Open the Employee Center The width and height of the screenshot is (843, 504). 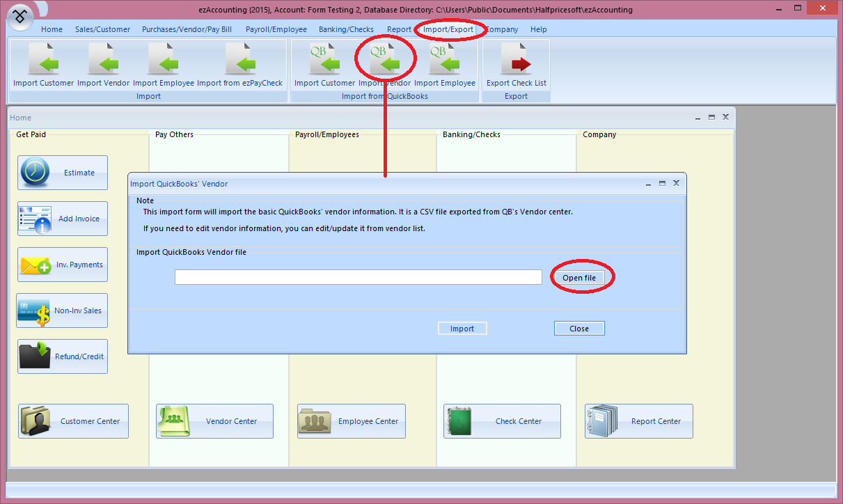click(351, 421)
